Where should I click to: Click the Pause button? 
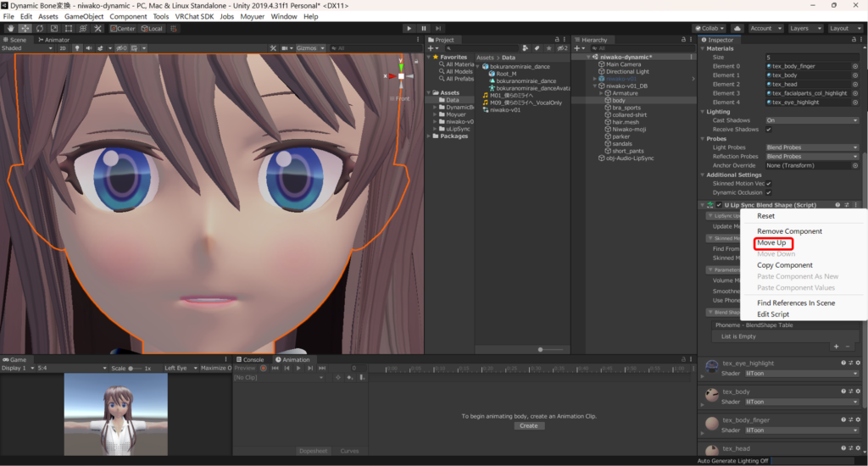click(x=424, y=28)
